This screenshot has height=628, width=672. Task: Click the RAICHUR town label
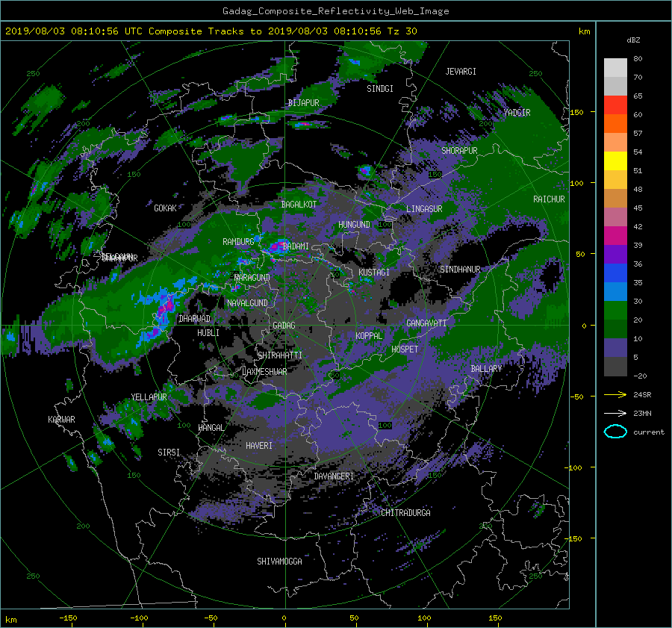(549, 199)
